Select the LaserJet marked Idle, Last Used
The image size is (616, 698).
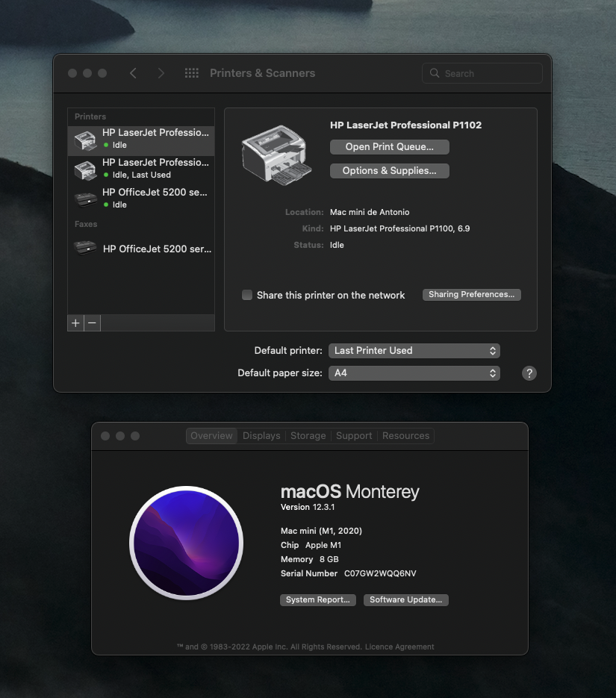[141, 168]
